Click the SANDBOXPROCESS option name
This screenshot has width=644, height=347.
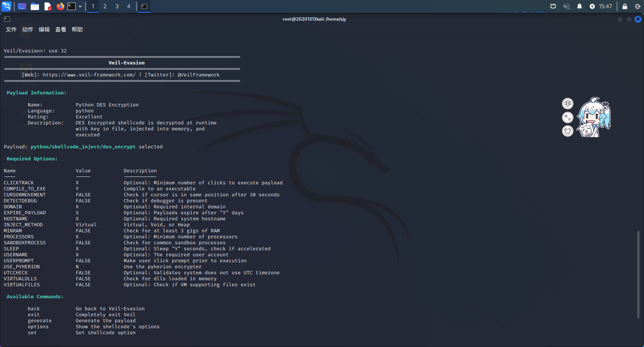tap(25, 243)
